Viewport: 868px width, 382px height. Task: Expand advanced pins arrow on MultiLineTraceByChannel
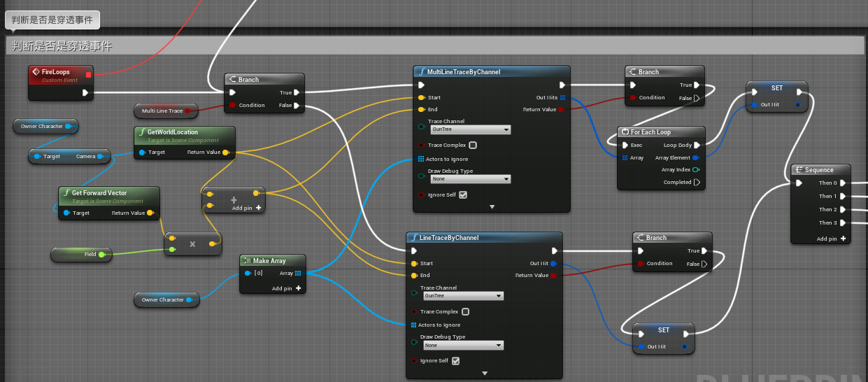(492, 207)
